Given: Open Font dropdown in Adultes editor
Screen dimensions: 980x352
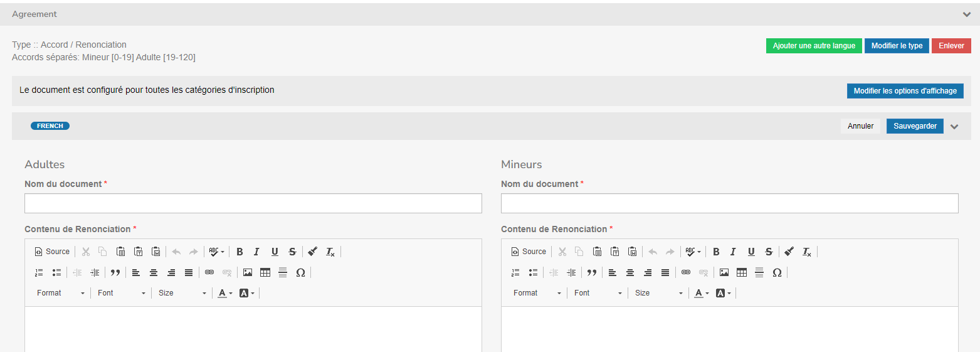Looking at the screenshot, I should coord(121,293).
